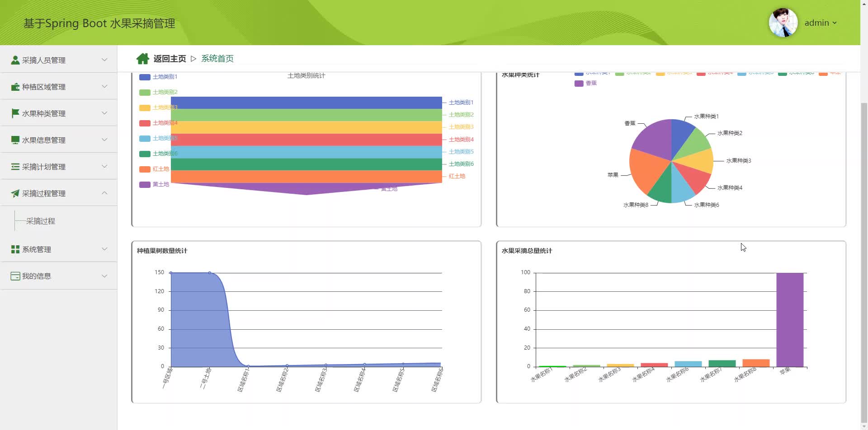The width and height of the screenshot is (868, 430).
Task: Click the app title 基于Spring Boot 水果采摘管理
Action: click(99, 23)
